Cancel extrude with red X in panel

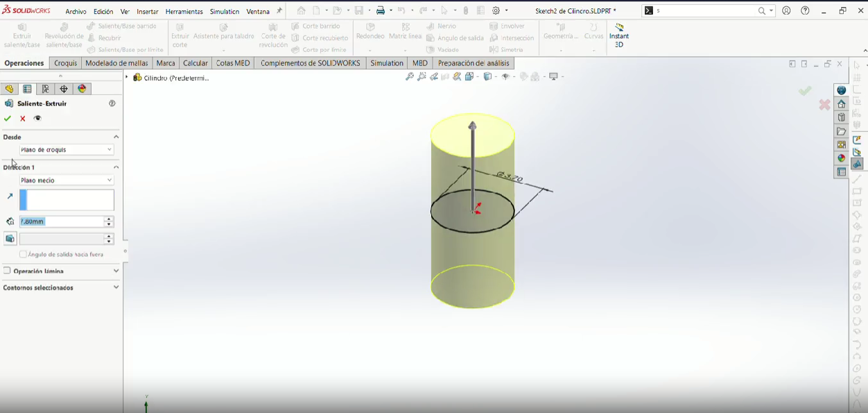click(x=23, y=119)
